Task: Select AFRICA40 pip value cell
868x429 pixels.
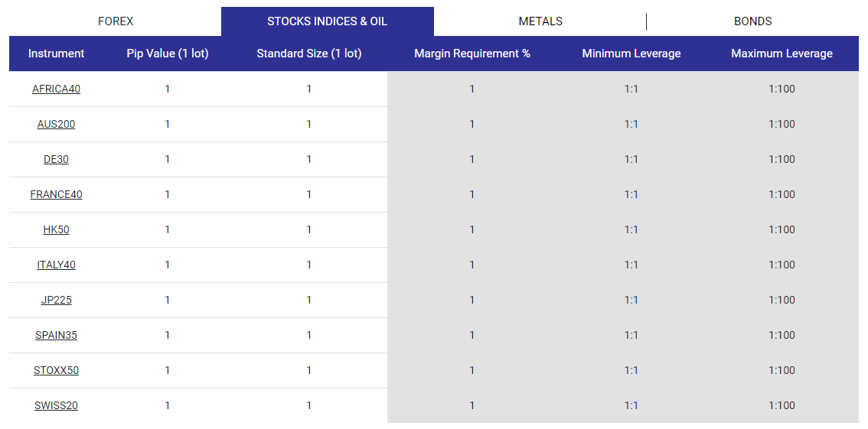Action: (x=167, y=89)
